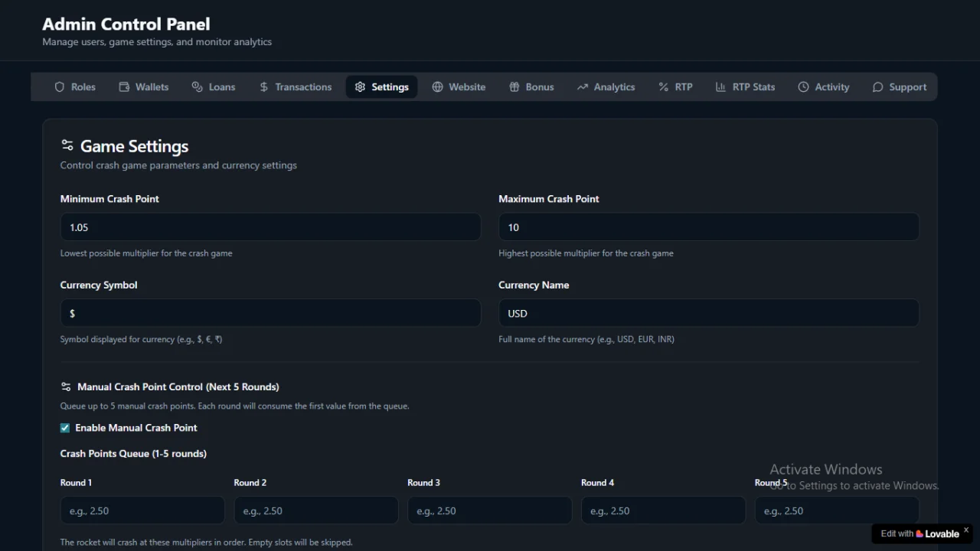Click the clock icon next to Activity
980x551 pixels.
point(803,87)
